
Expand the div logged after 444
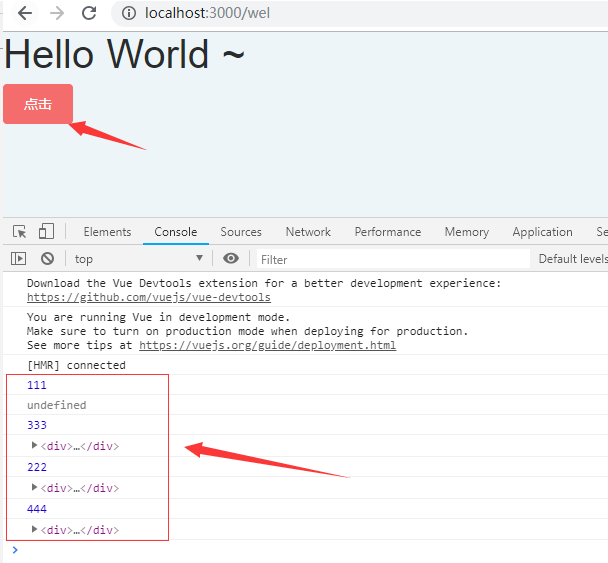(34, 529)
